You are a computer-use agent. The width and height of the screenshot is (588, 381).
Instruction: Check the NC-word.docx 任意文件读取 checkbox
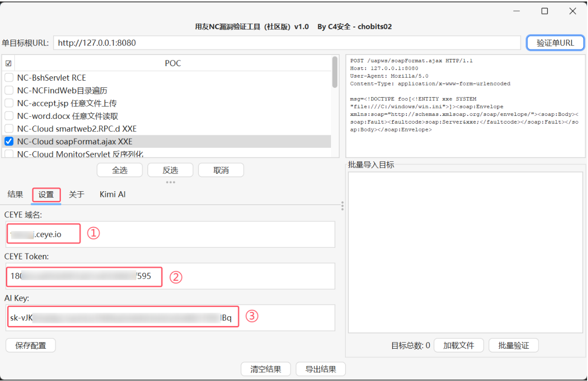click(9, 116)
